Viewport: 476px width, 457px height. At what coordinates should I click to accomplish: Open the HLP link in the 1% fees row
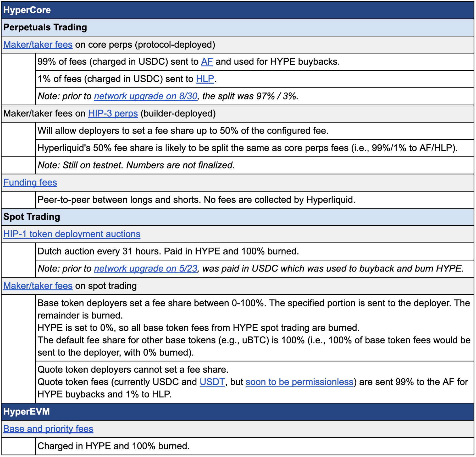pyautogui.click(x=205, y=79)
